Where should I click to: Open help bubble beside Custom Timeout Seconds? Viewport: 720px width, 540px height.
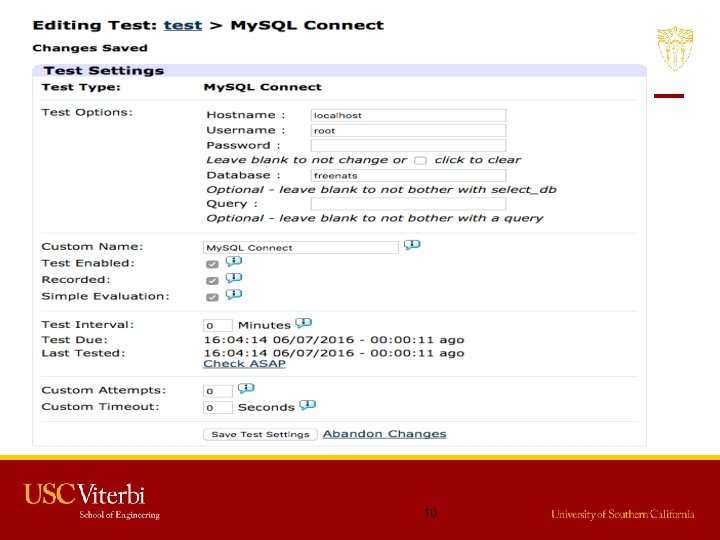pyautogui.click(x=308, y=405)
